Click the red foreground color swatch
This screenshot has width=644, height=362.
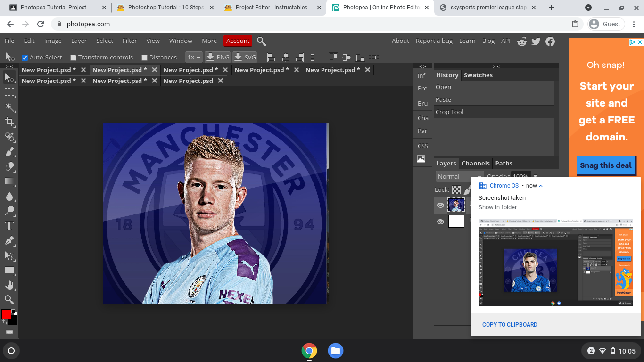pyautogui.click(x=6, y=314)
